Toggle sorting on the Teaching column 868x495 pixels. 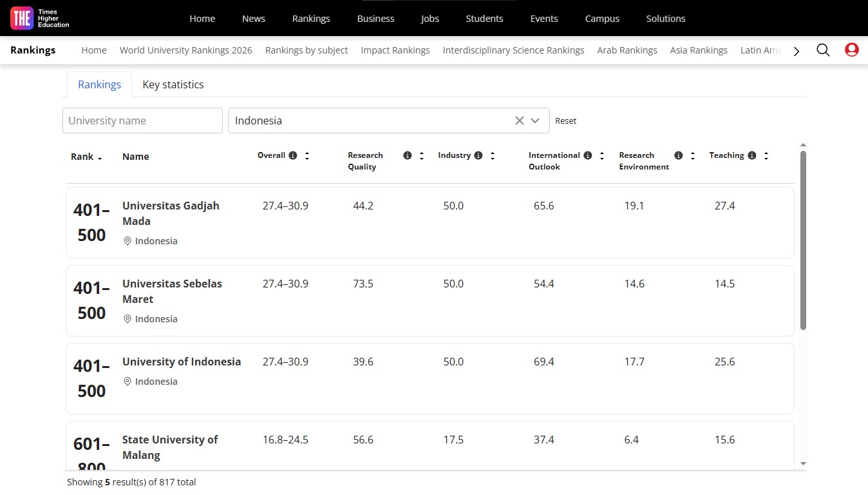(766, 156)
